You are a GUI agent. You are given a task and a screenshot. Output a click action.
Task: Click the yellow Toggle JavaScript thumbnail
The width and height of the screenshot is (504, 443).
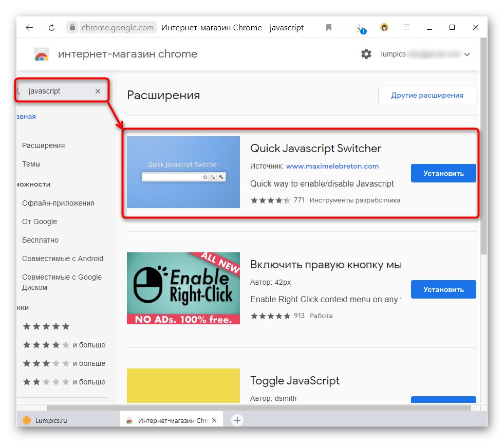[183, 385]
